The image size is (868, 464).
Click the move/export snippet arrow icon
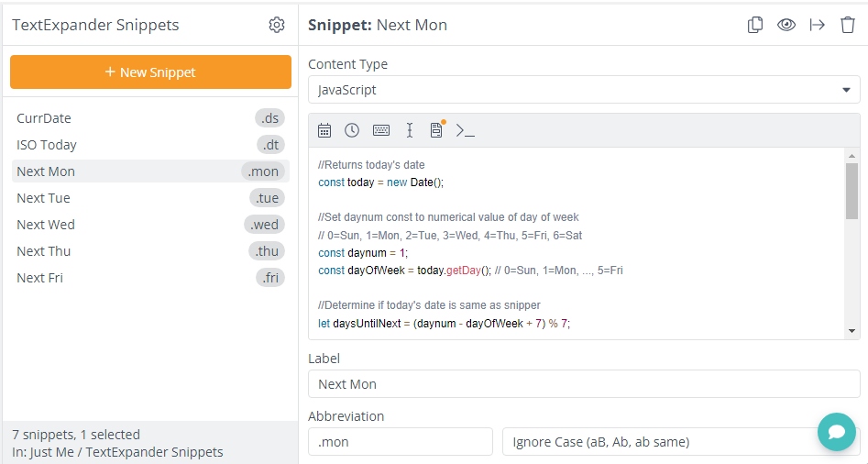pyautogui.click(x=818, y=25)
